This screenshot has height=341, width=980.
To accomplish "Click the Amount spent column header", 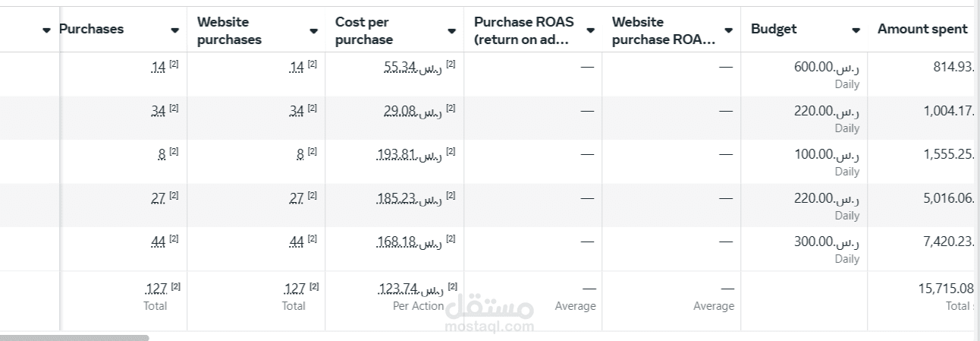I will click(x=922, y=30).
